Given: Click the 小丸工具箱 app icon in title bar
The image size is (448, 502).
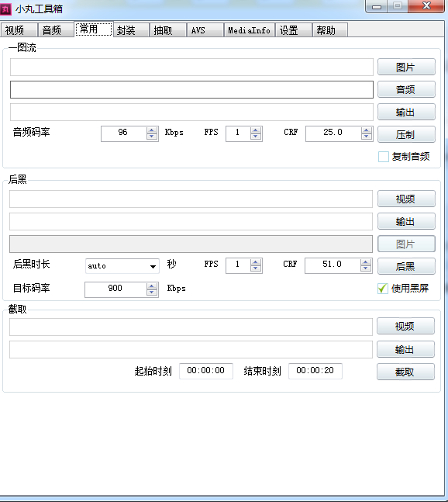Looking at the screenshot, I should pyautogui.click(x=5, y=9).
